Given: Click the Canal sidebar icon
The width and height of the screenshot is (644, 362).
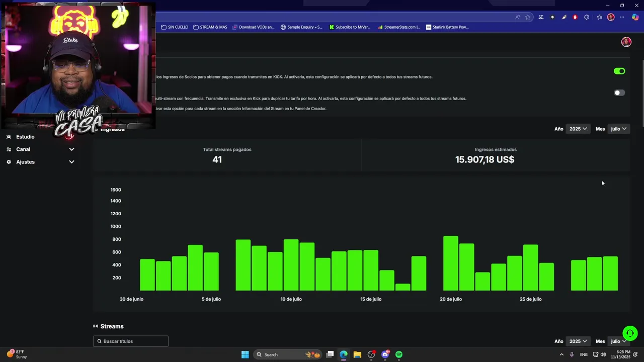Looking at the screenshot, I should [x=9, y=149].
